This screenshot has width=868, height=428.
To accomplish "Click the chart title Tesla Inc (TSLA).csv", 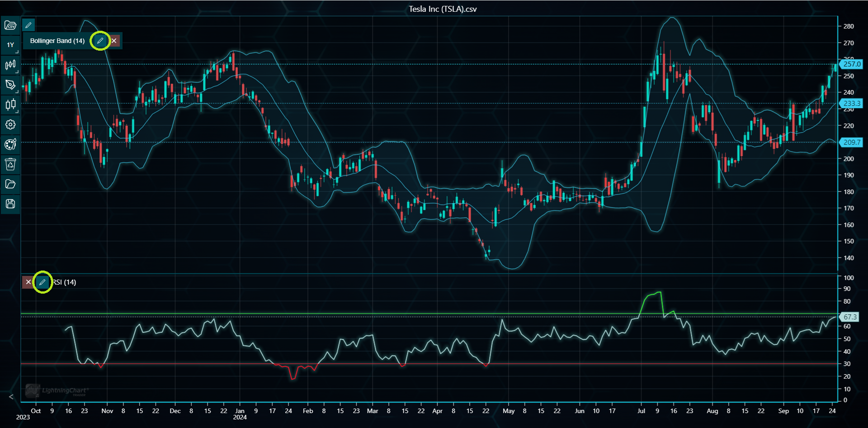I will point(443,9).
